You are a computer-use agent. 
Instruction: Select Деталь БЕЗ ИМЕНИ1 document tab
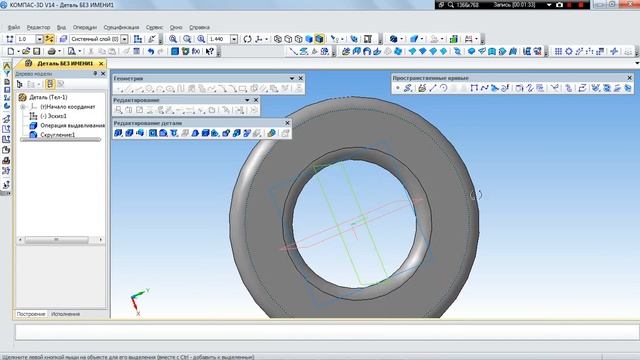pos(60,64)
